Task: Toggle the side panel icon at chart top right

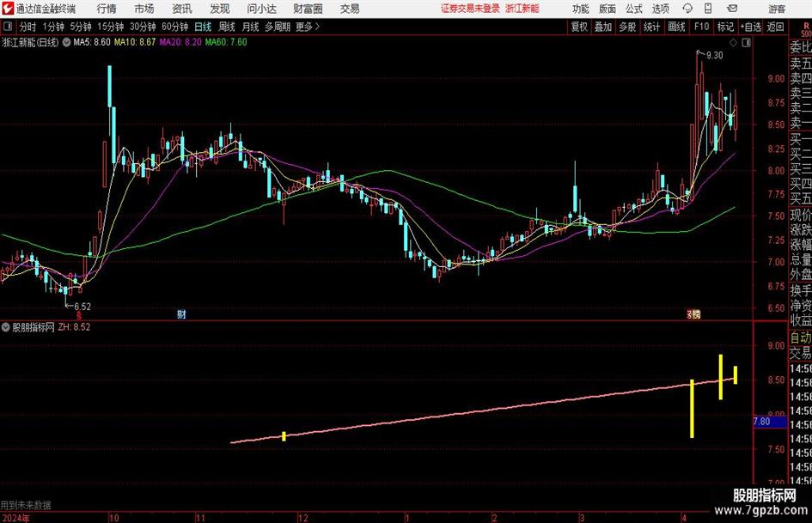Action: (746, 43)
